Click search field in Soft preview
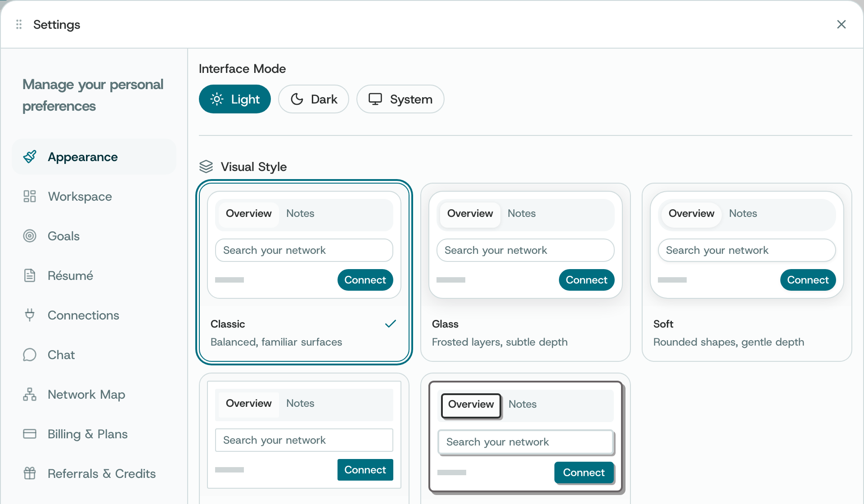The height and width of the screenshot is (504, 864). click(x=747, y=250)
